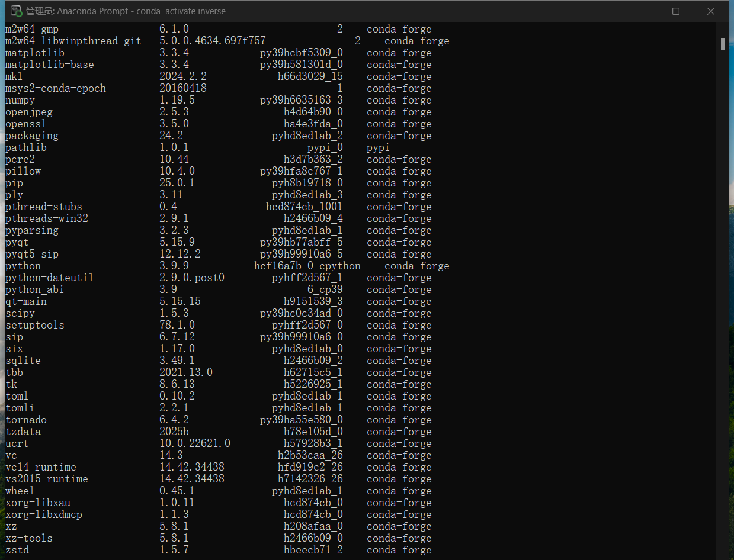
Task: Select the 'xorg-libxdmcp' package name
Action: (44, 514)
